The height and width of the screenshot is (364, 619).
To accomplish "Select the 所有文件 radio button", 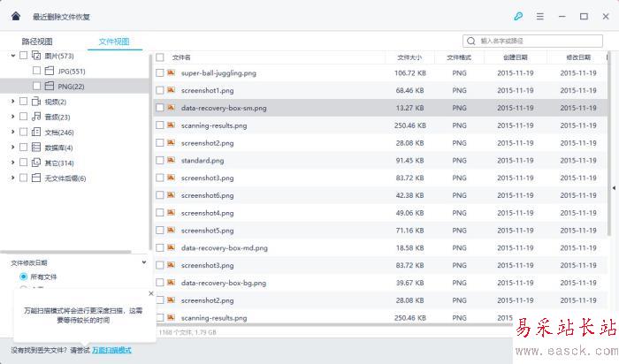I will 23,277.
